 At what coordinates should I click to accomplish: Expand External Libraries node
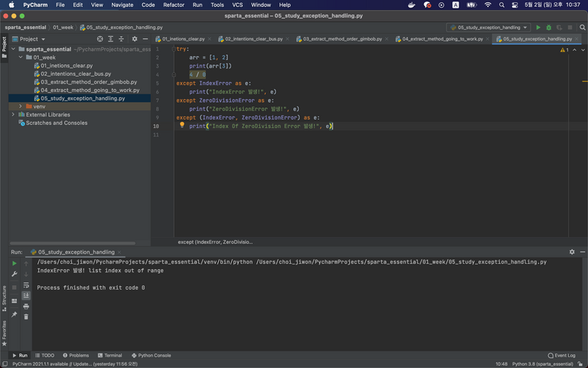point(14,114)
